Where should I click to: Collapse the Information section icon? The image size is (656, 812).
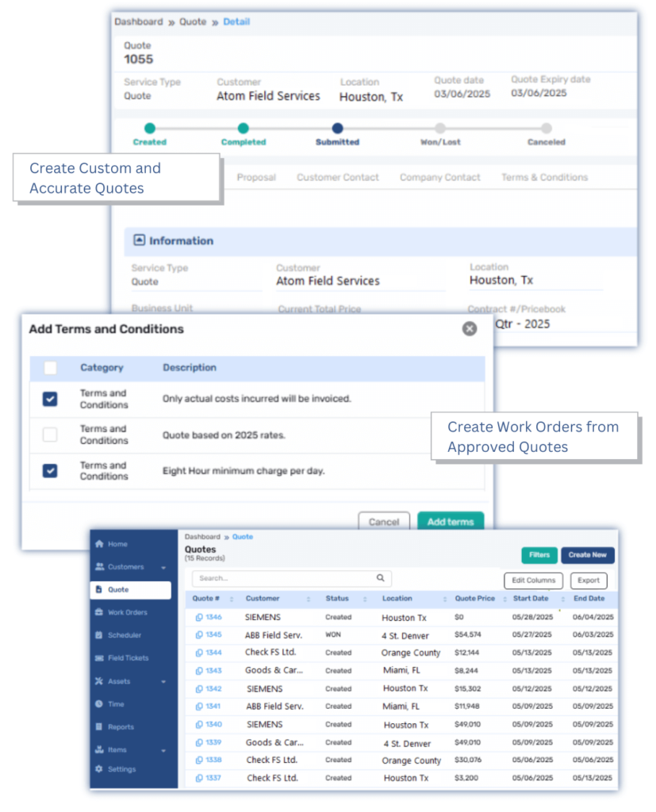click(140, 240)
